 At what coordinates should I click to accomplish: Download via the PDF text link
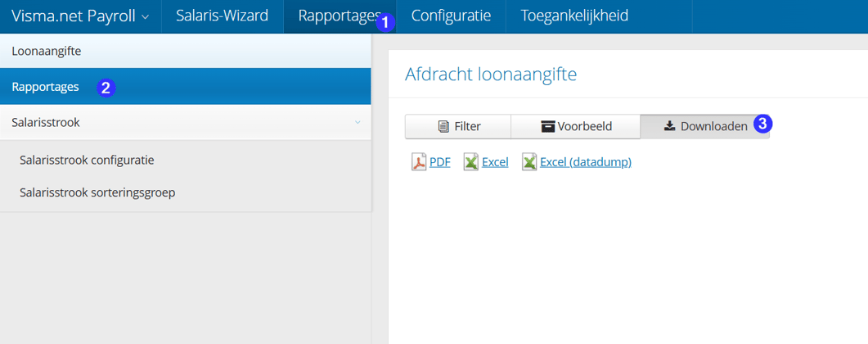coord(440,162)
